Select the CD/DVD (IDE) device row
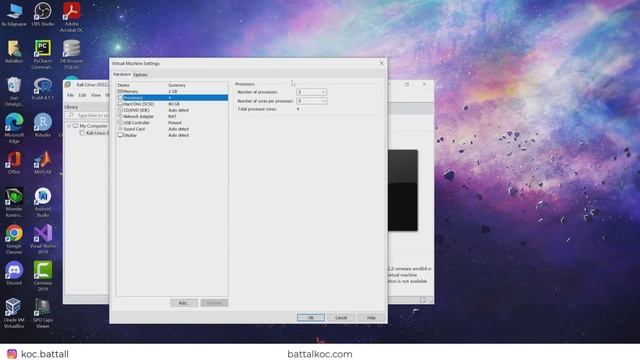The width and height of the screenshot is (640, 360). 172,110
